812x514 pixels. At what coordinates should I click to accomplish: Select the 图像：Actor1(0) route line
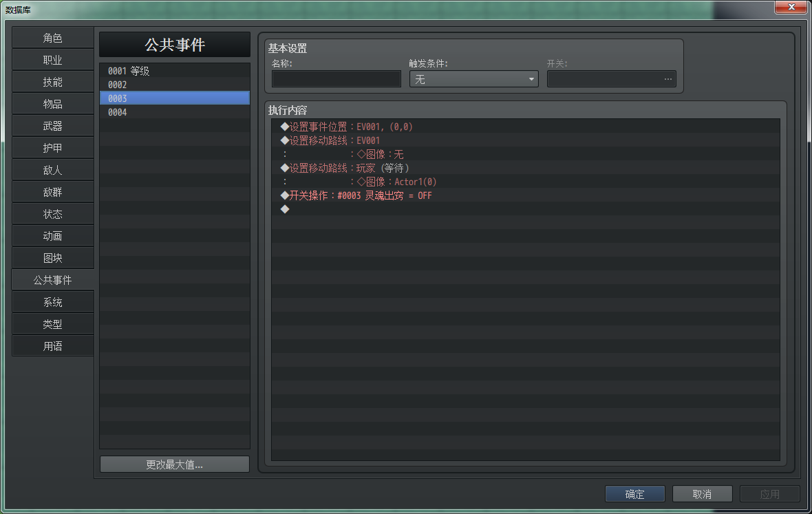click(526, 182)
